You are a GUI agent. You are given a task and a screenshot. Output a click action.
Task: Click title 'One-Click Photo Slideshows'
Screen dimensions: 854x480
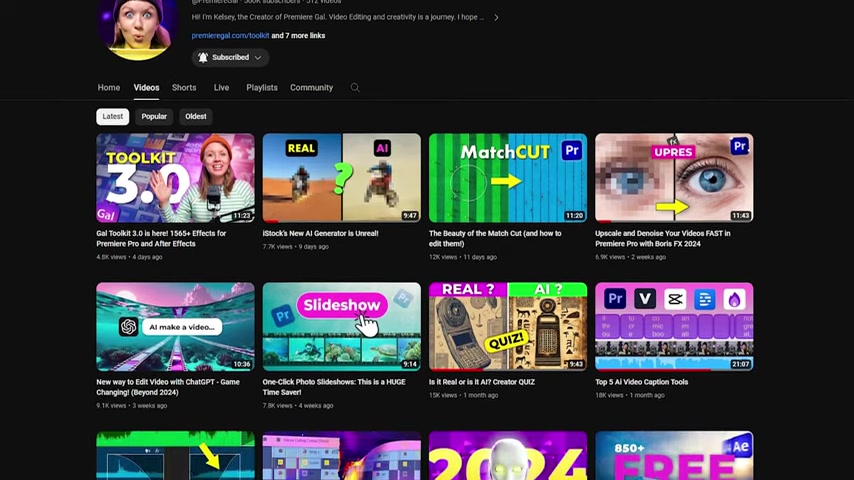point(334,387)
